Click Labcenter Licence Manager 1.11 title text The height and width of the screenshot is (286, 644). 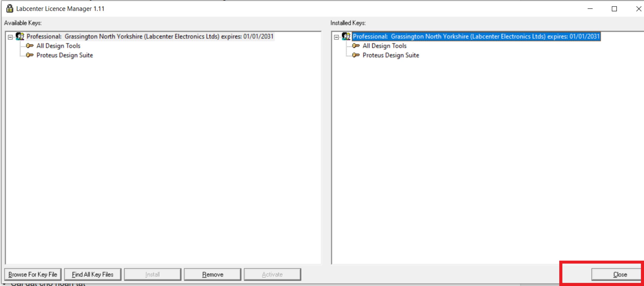(60, 9)
